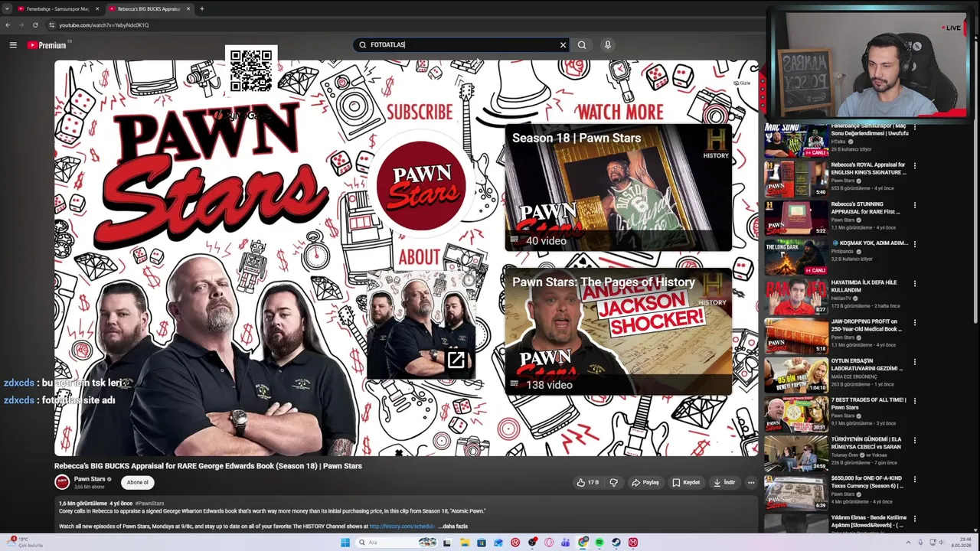
Task: Start voice search with the microphone icon
Action: tap(608, 45)
